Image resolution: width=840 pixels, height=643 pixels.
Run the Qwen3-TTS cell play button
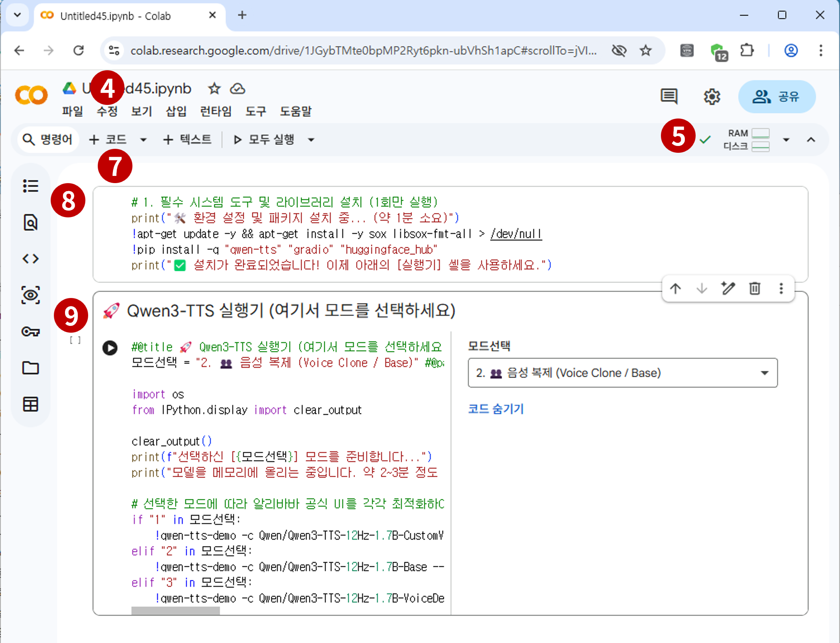110,348
